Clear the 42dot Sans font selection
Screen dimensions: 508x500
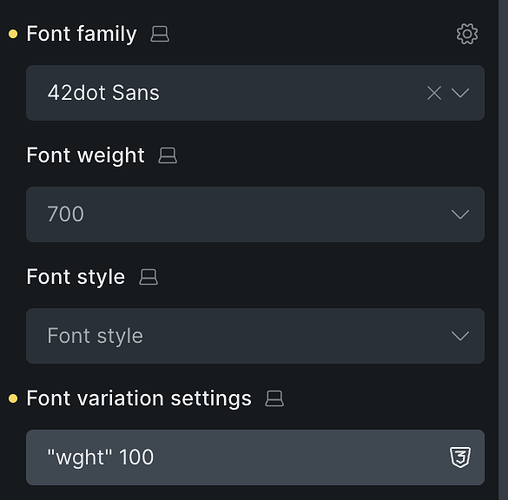click(434, 93)
